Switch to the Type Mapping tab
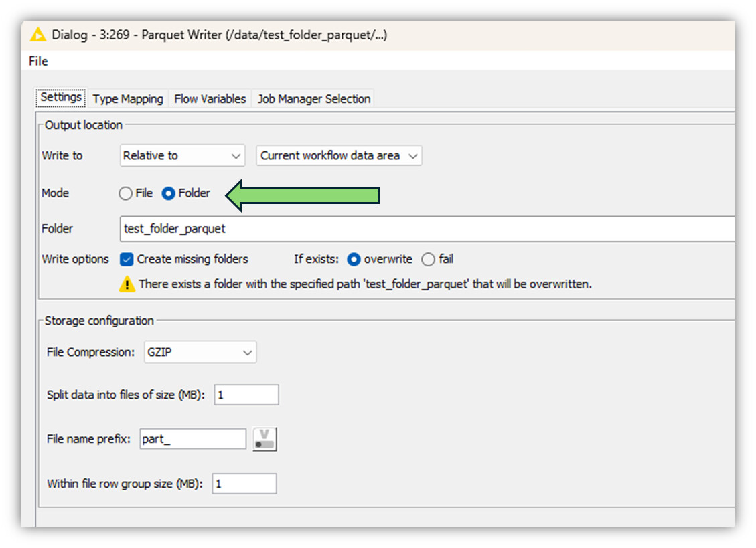756x548 pixels. point(128,99)
